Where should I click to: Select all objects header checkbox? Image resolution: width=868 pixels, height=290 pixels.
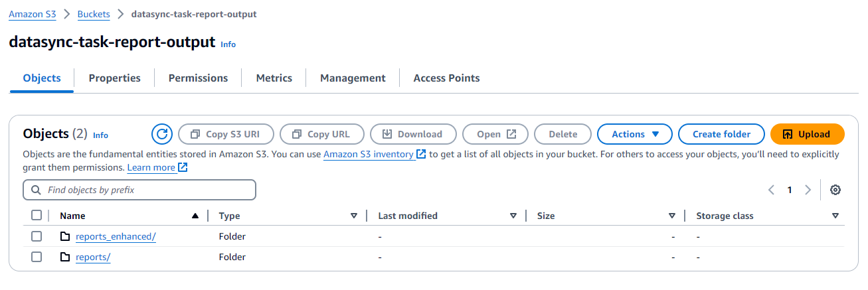point(37,215)
